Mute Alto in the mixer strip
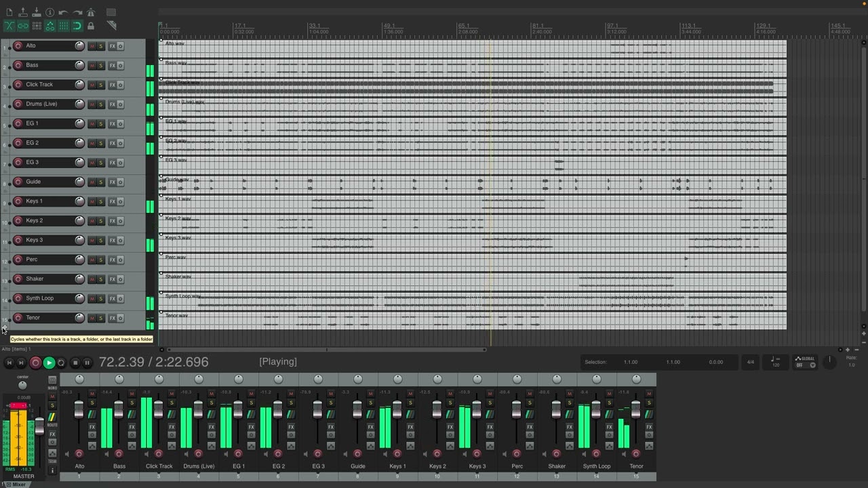The height and width of the screenshot is (488, 868). pos(92,394)
